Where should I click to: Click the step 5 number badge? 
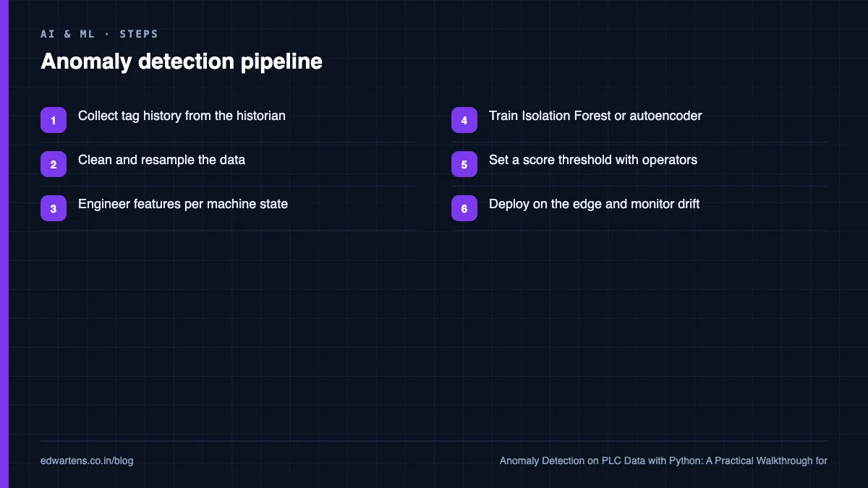point(464,164)
